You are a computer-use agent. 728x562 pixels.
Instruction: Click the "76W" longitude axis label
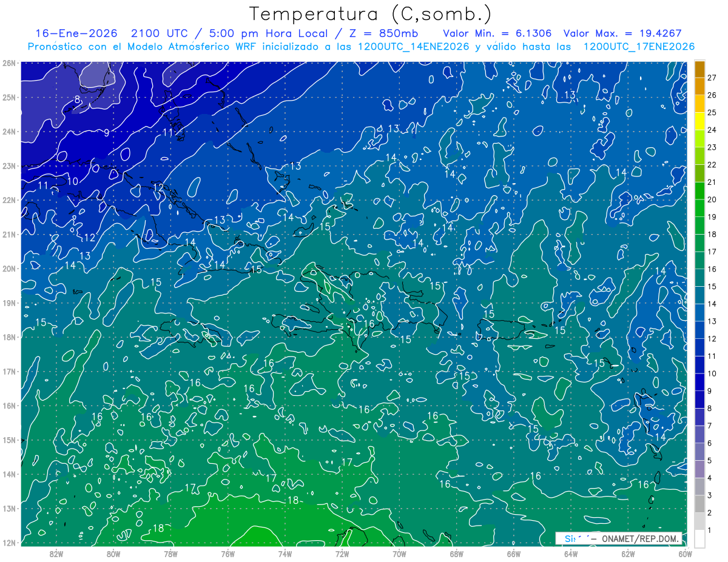coord(227,554)
